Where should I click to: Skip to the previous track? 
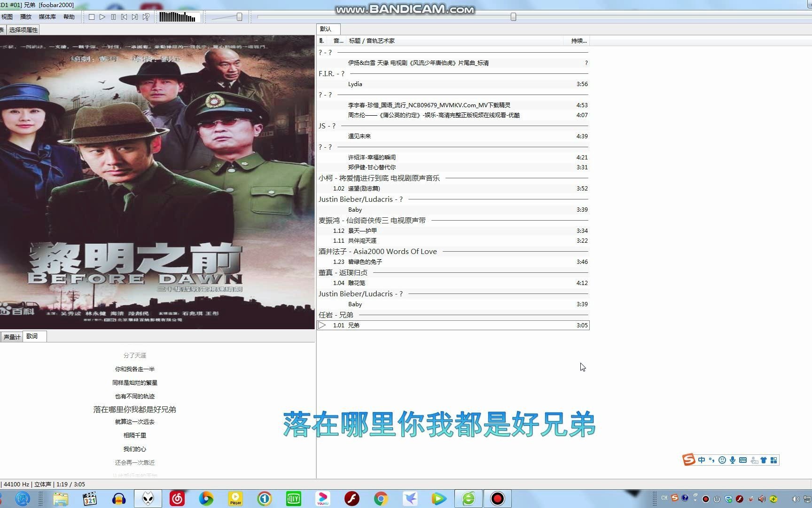pyautogui.click(x=124, y=17)
